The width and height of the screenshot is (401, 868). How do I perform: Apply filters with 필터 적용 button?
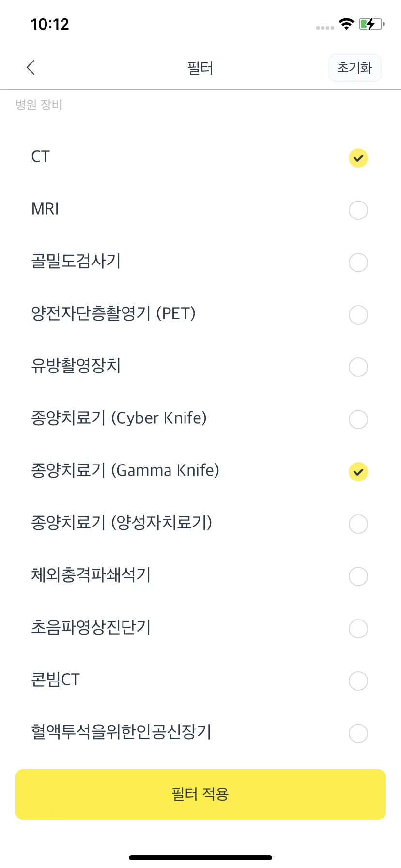tap(200, 794)
